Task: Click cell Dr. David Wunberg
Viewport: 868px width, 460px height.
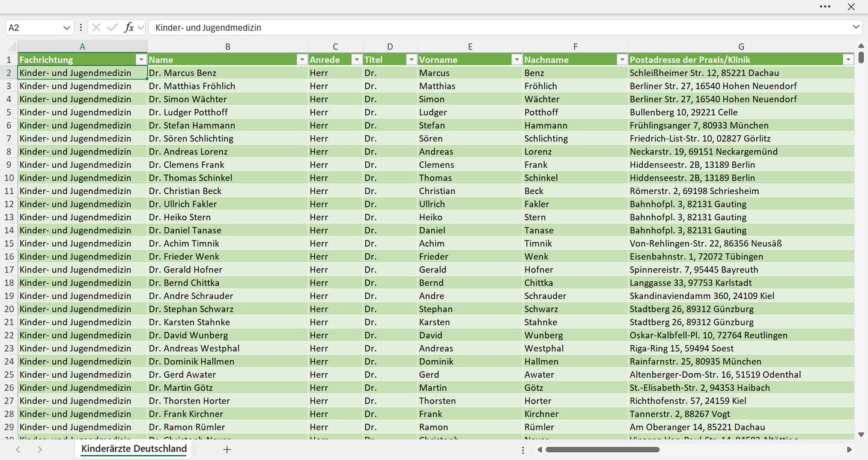Action: [x=228, y=336]
